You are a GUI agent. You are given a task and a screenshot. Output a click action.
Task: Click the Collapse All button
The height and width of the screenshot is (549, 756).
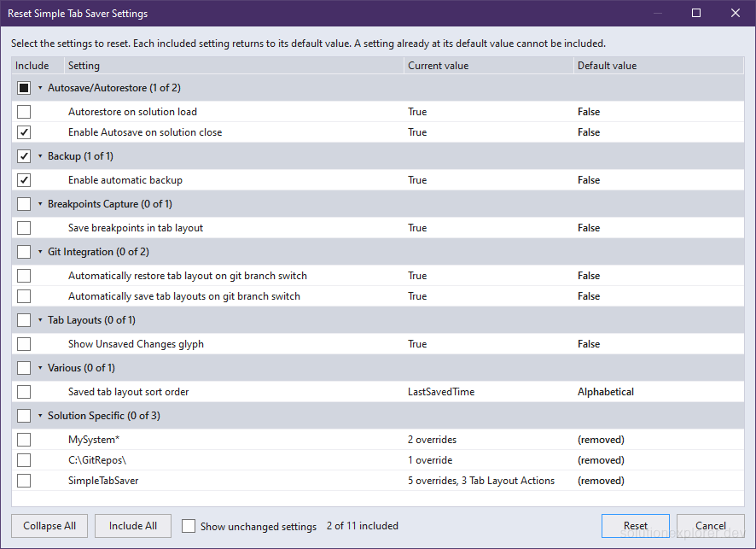coord(49,526)
